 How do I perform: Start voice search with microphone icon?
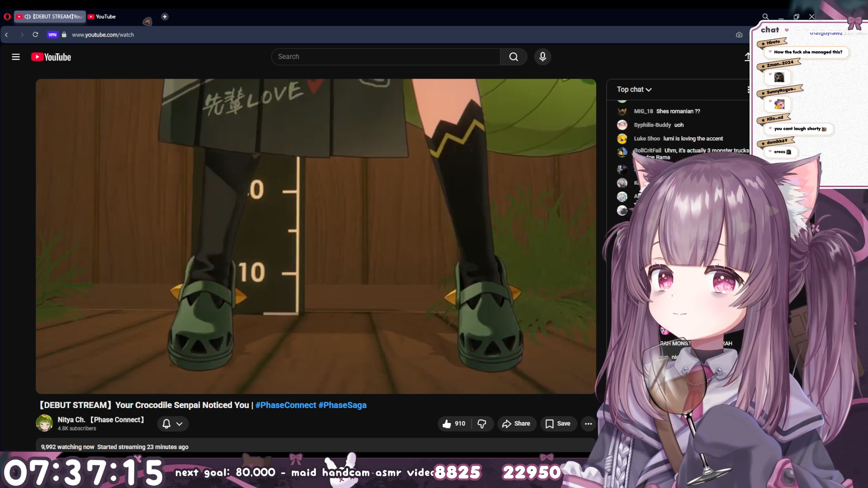542,57
